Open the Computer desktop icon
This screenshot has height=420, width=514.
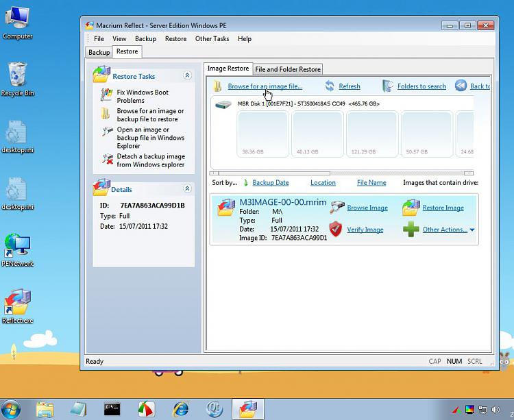coord(18,23)
